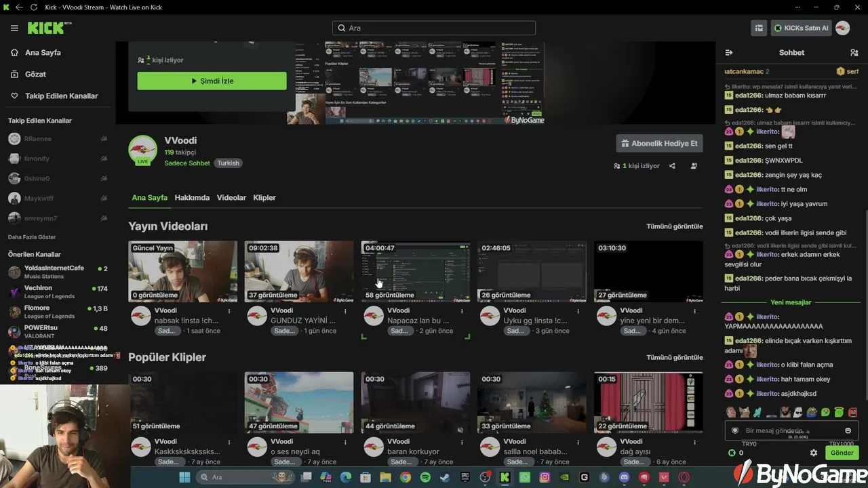
Task: Open followed channel Maykwtff
Action: pos(58,199)
